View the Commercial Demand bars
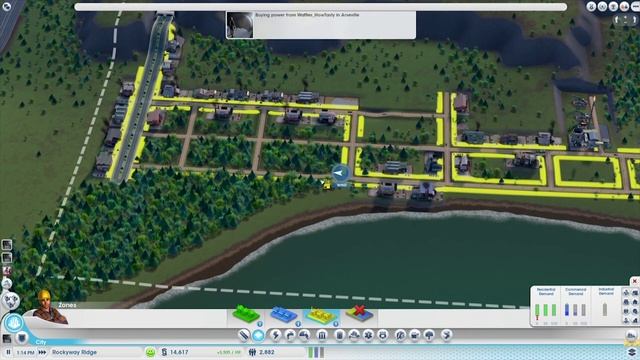This screenshot has height=360, width=640. coord(576,310)
